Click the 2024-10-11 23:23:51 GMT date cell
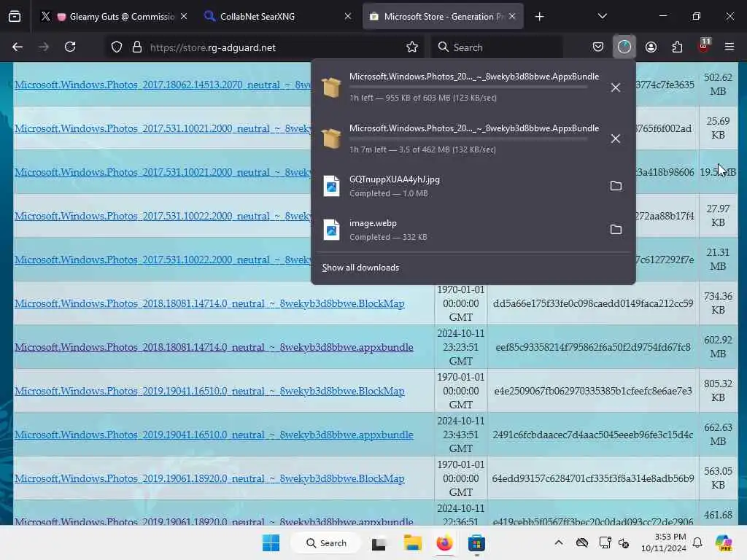The width and height of the screenshot is (747, 560). pyautogui.click(x=461, y=347)
